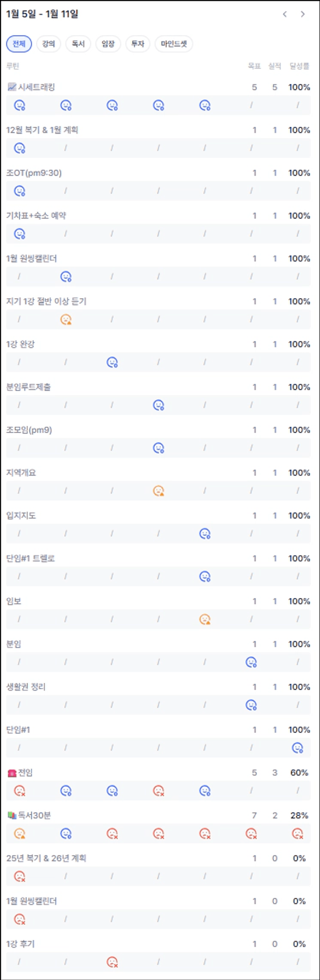Toggle the blue status face in 단임#1 row
Viewport: 320px width, 980px height.
(x=297, y=748)
